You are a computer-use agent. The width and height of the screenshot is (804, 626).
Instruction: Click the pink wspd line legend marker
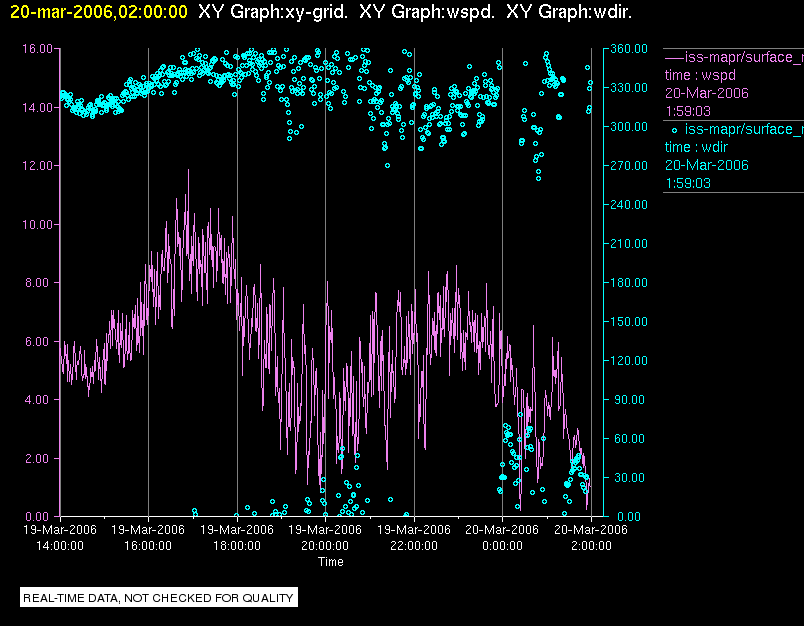pyautogui.click(x=674, y=57)
